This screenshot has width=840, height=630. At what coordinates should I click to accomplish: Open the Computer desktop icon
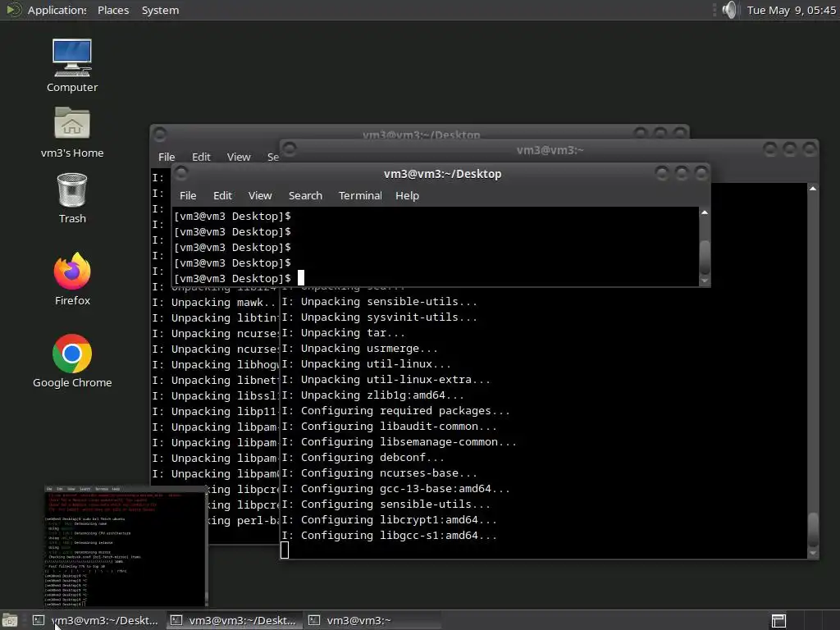coord(72,58)
